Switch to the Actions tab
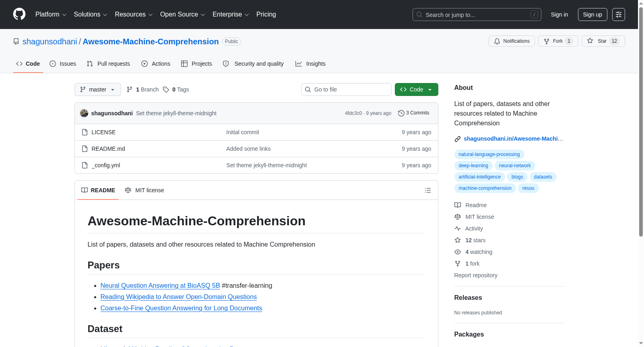Image resolution: width=644 pixels, height=347 pixels. click(x=156, y=64)
